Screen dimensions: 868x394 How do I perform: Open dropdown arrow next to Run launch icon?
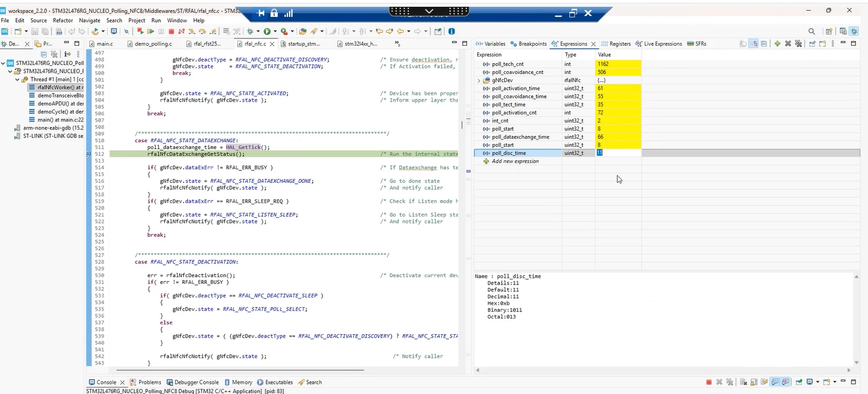275,31
